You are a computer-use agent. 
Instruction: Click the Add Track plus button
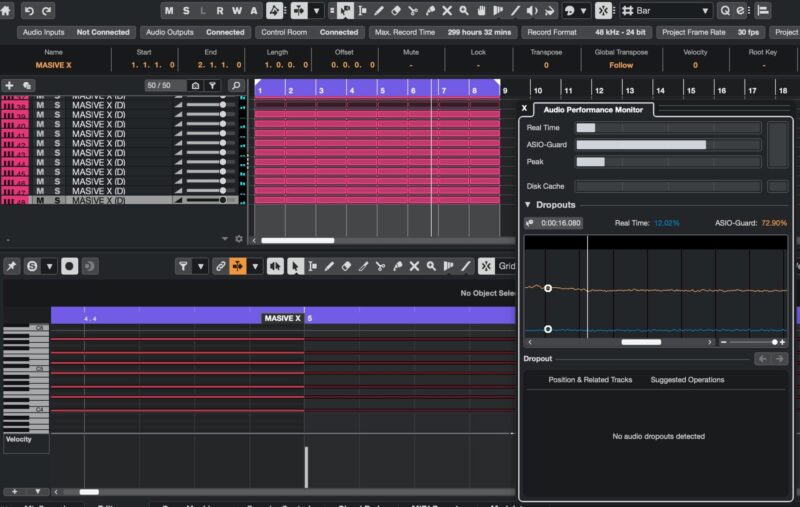point(9,86)
